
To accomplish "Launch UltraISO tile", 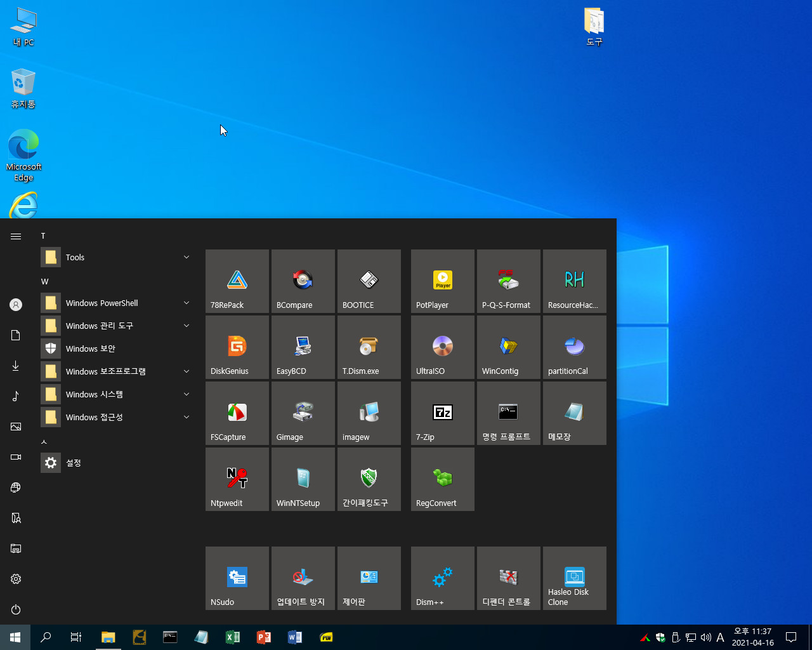I will click(x=443, y=347).
